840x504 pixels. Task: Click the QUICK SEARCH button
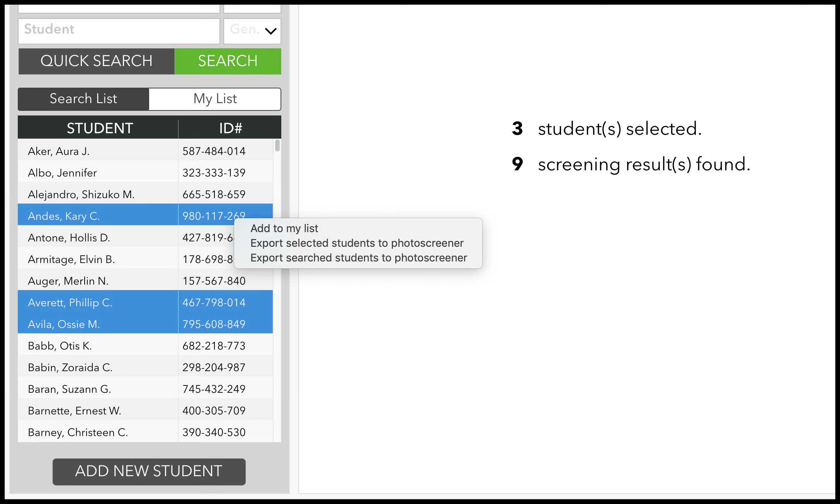coord(96,61)
